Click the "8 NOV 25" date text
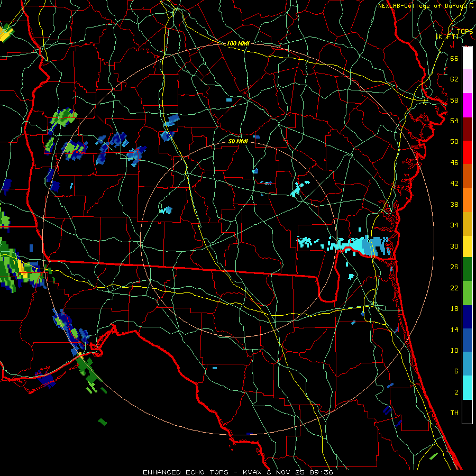 coord(287,472)
